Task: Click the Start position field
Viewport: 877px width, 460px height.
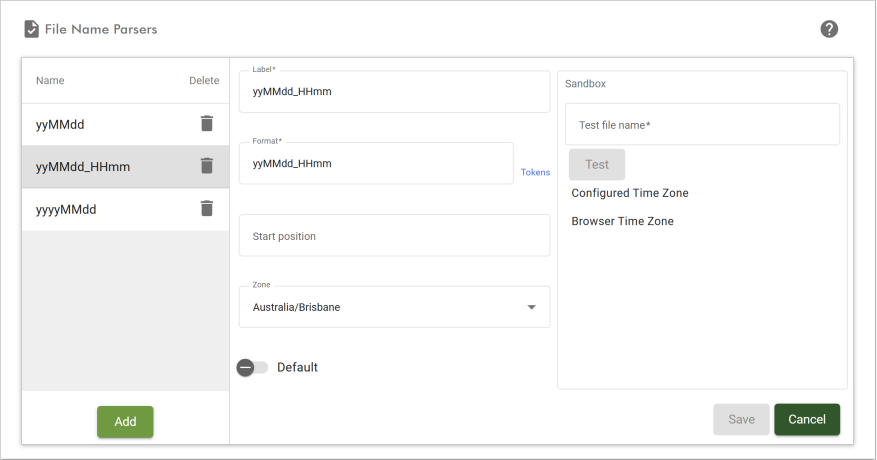Action: pyautogui.click(x=394, y=236)
